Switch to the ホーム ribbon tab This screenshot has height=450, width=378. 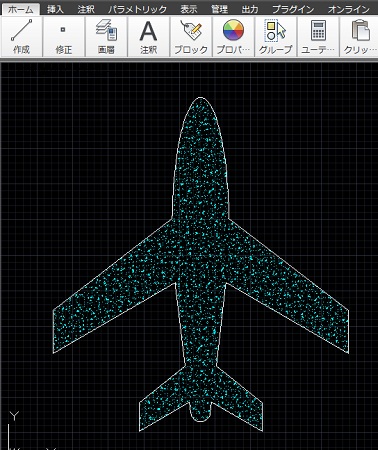(20, 9)
